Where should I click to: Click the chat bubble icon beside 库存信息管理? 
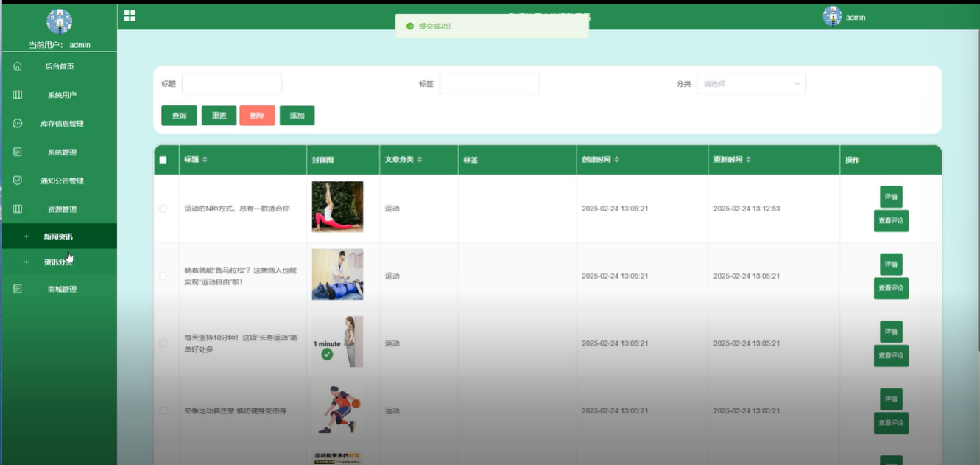(x=18, y=123)
